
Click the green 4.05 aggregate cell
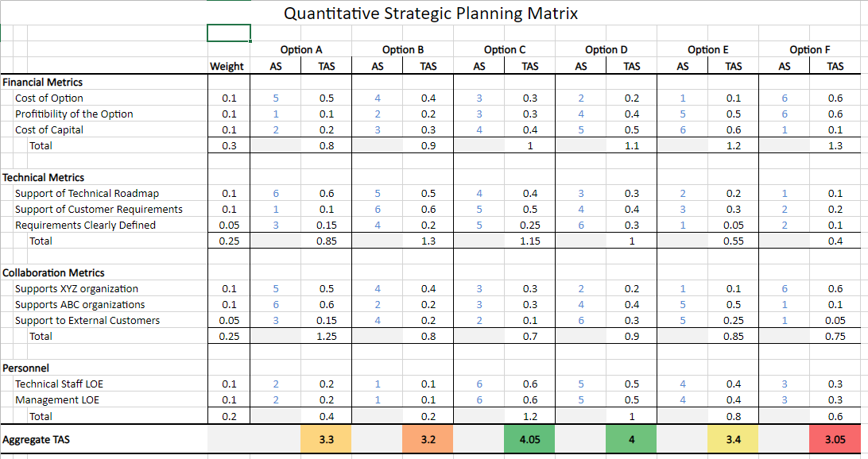pos(530,439)
